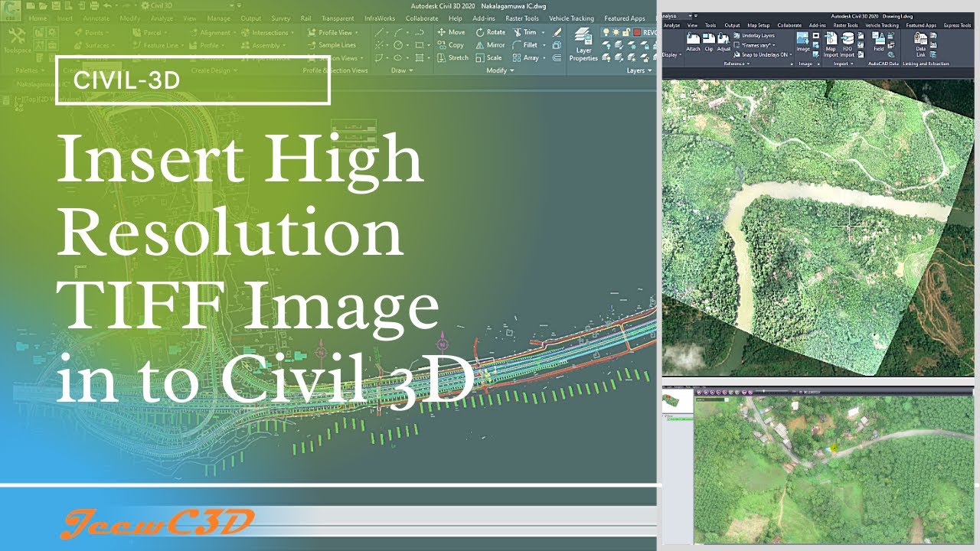Open the Home ribbon tab
This screenshot has height=551, width=980.
tap(38, 18)
